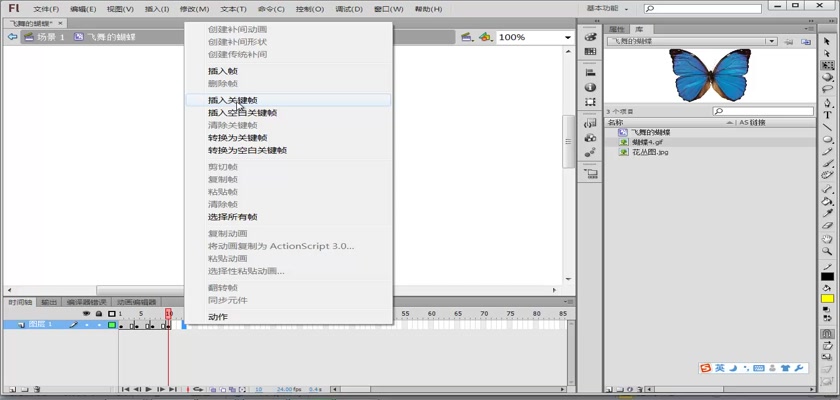
Task: Select the Selection arrow tool
Action: (x=828, y=41)
